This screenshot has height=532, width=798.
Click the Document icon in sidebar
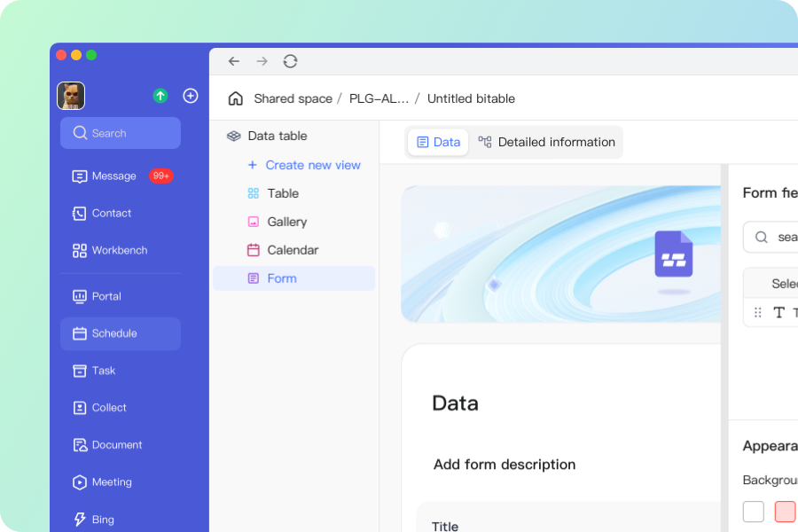[80, 445]
